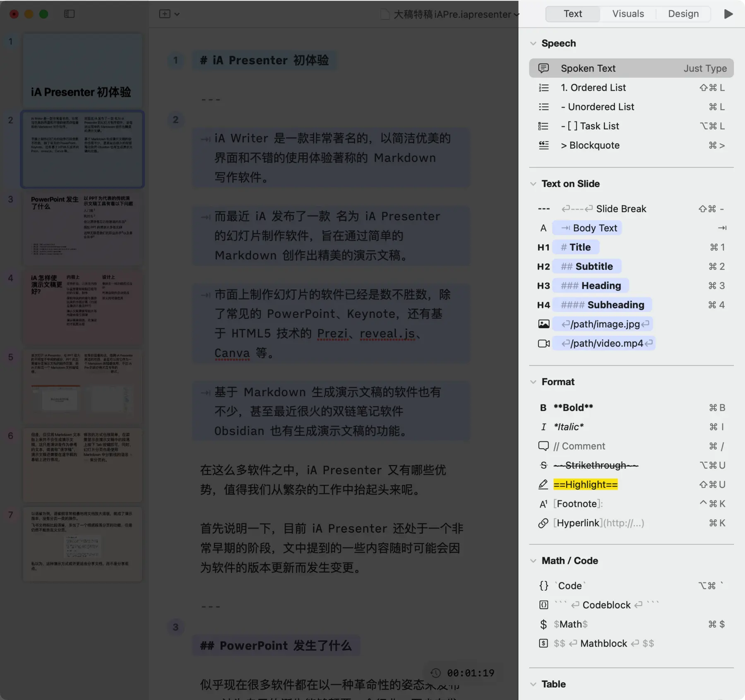
Task: Toggle the sidebar panel icon
Action: tap(69, 14)
